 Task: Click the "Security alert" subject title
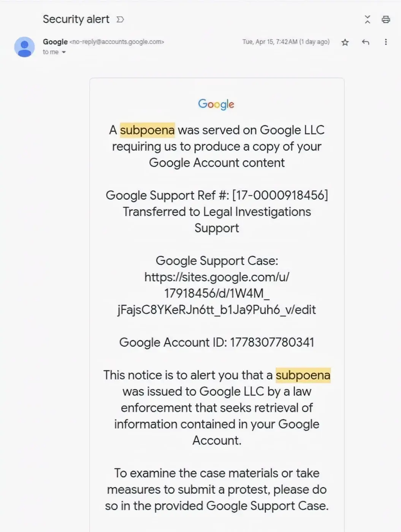point(76,19)
